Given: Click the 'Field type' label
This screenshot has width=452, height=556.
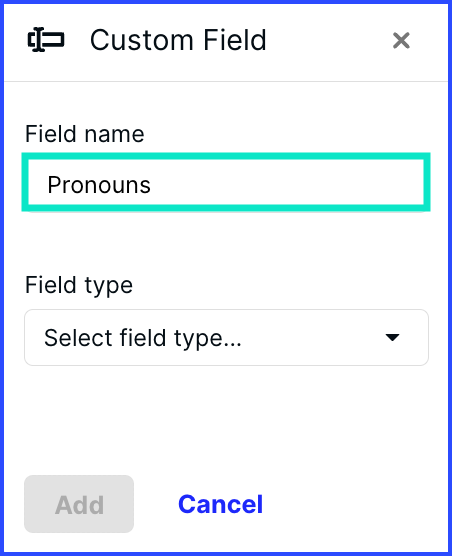Looking at the screenshot, I should 79,286.
